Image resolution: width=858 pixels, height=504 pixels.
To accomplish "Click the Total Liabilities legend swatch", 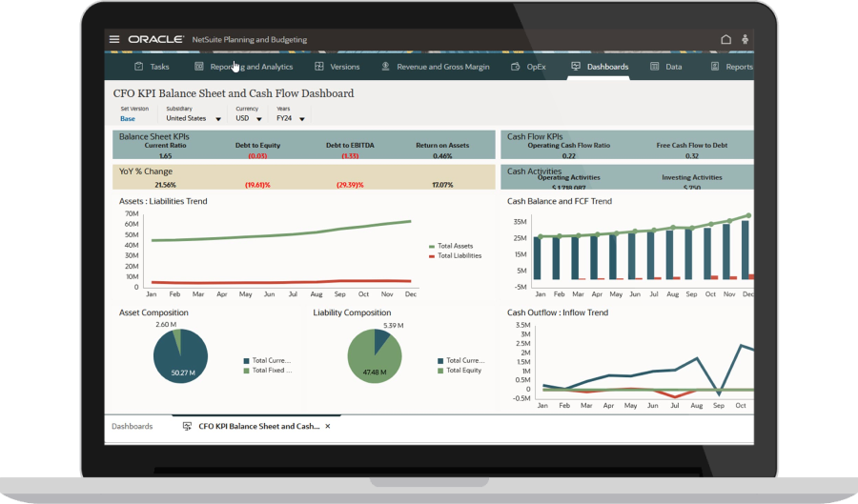I will [432, 255].
